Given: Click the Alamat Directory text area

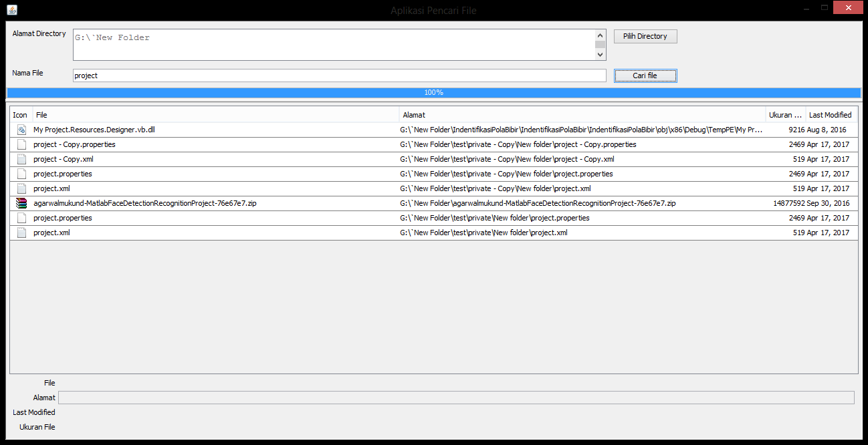Looking at the screenshot, I should (x=333, y=45).
